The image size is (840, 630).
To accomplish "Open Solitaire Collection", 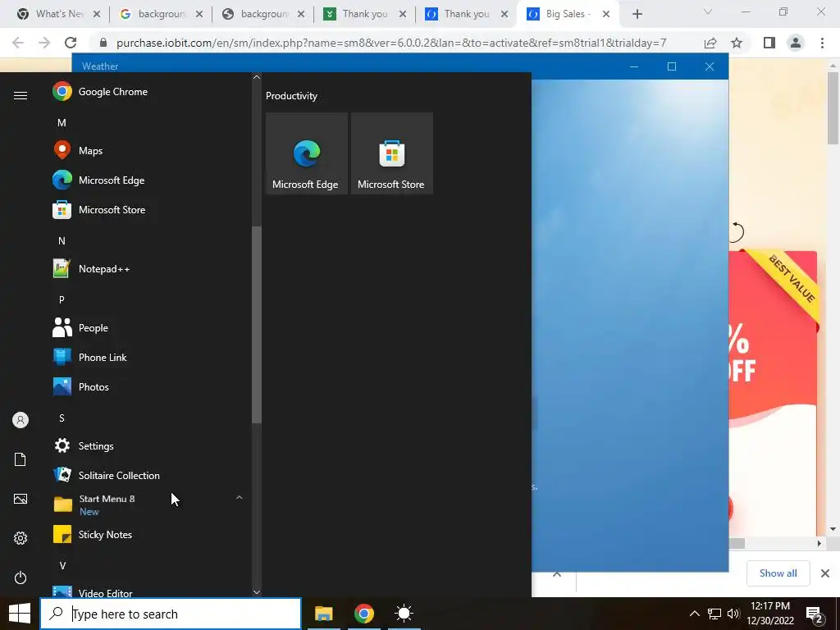I will point(150,475).
